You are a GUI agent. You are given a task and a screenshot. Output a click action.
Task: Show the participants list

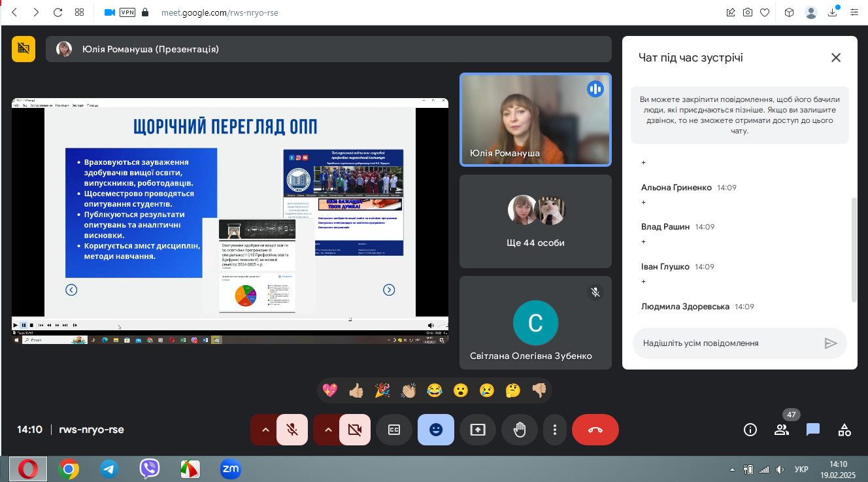782,430
